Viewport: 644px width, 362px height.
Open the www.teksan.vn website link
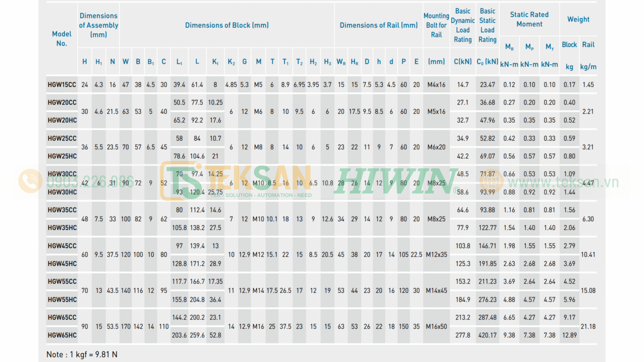pyautogui.click(x=563, y=183)
